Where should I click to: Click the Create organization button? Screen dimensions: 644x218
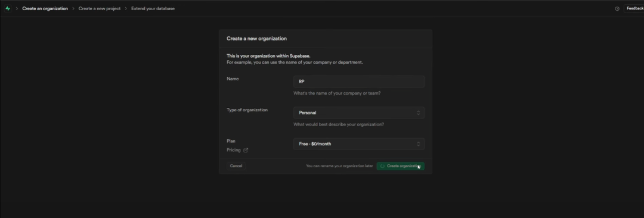pos(401,166)
